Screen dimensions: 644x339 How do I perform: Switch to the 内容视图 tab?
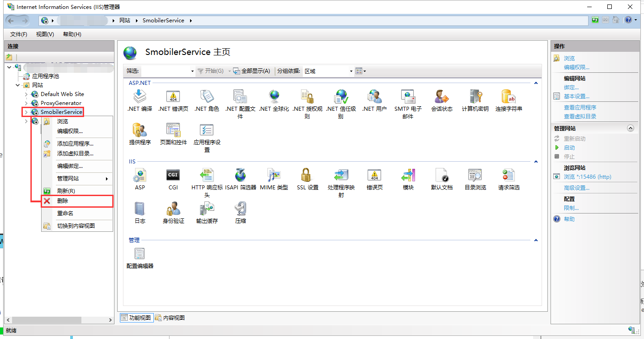(x=170, y=318)
